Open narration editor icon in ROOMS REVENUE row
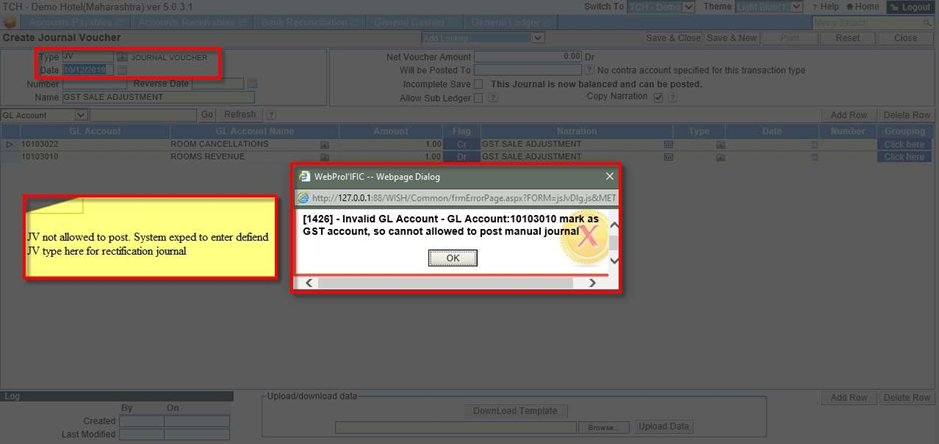Screen dimensions: 939x444 [x=668, y=157]
